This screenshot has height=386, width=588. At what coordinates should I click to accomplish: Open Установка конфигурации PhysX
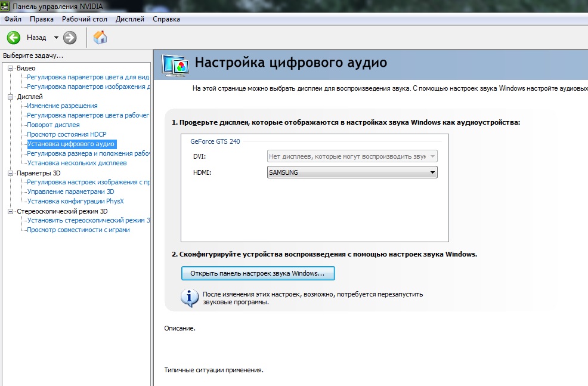tap(75, 201)
